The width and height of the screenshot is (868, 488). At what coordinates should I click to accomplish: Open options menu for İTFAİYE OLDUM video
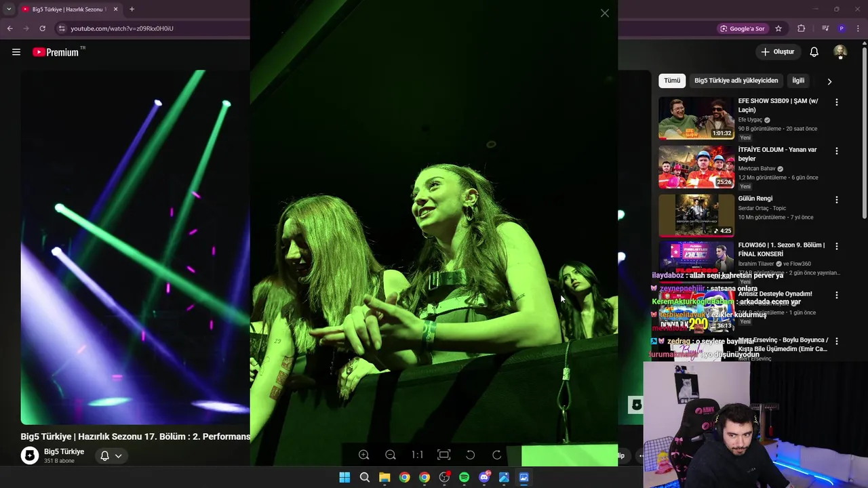[836, 151]
